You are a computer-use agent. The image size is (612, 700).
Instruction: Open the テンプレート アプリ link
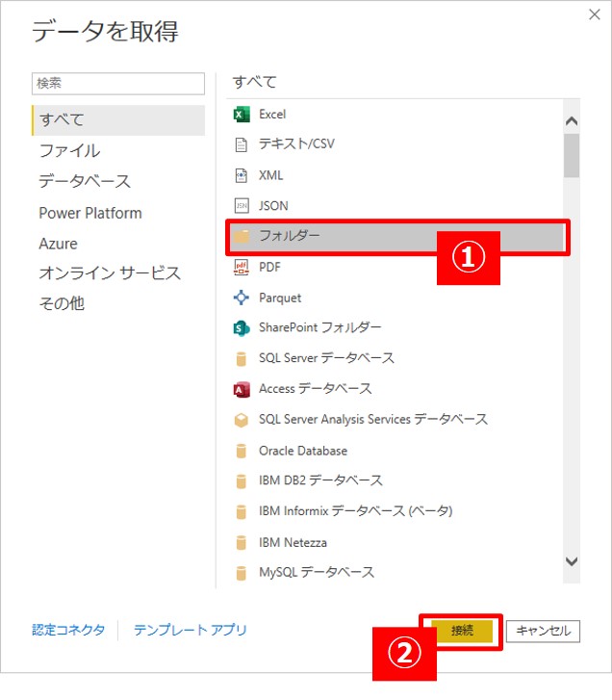(191, 630)
